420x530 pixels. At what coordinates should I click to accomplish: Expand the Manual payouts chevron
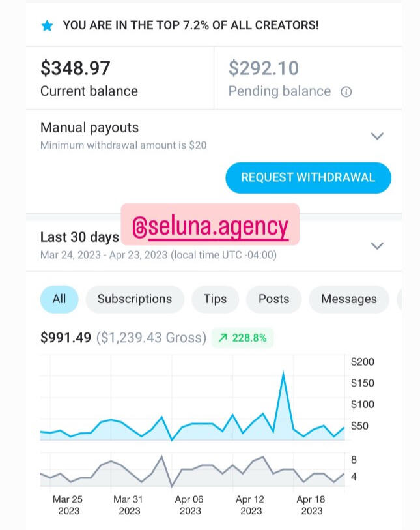point(377,136)
